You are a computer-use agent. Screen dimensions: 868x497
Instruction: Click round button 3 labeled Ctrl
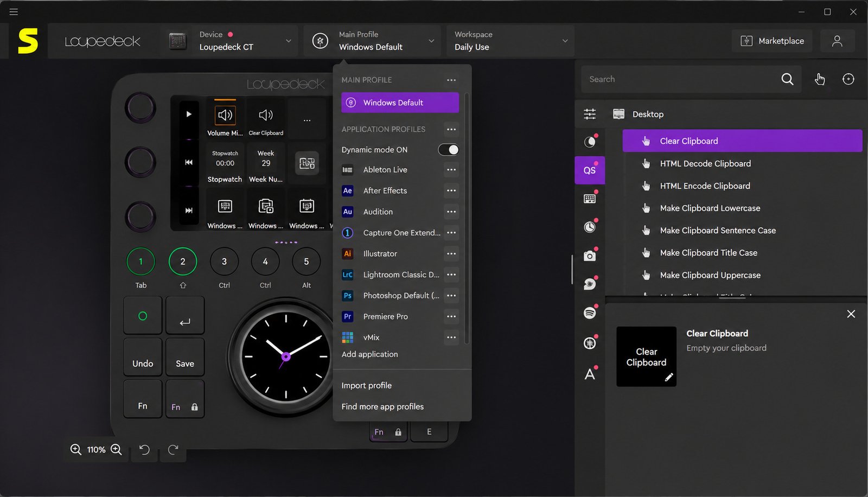[224, 262]
